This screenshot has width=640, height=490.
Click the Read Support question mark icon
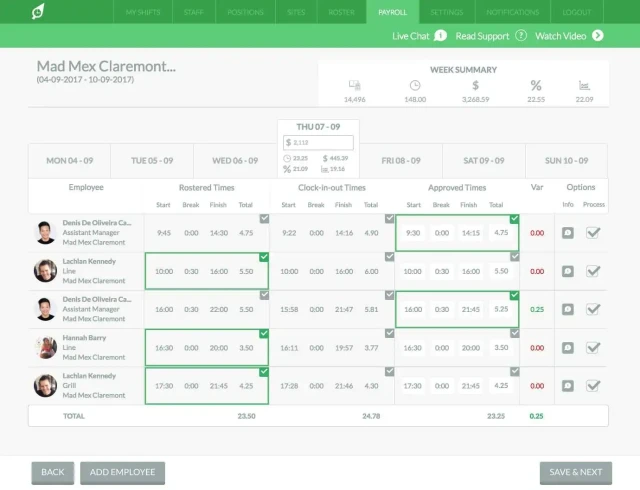(x=521, y=36)
